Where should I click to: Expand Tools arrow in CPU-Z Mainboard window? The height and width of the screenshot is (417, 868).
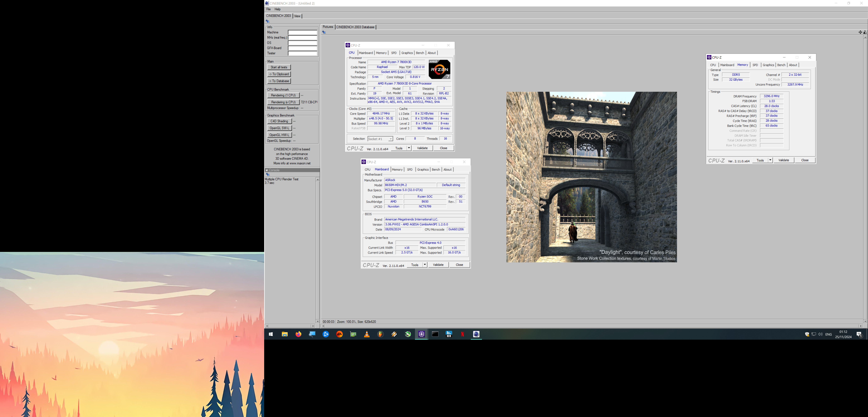[x=425, y=265]
